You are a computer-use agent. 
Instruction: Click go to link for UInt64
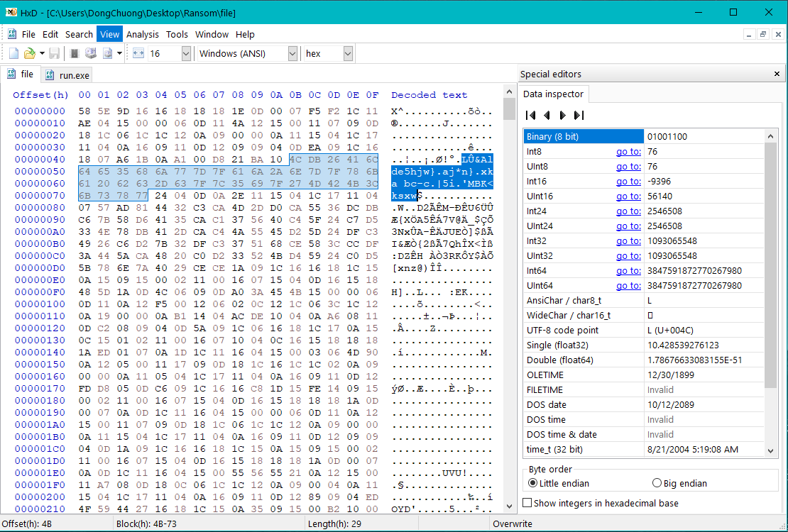pyautogui.click(x=628, y=285)
